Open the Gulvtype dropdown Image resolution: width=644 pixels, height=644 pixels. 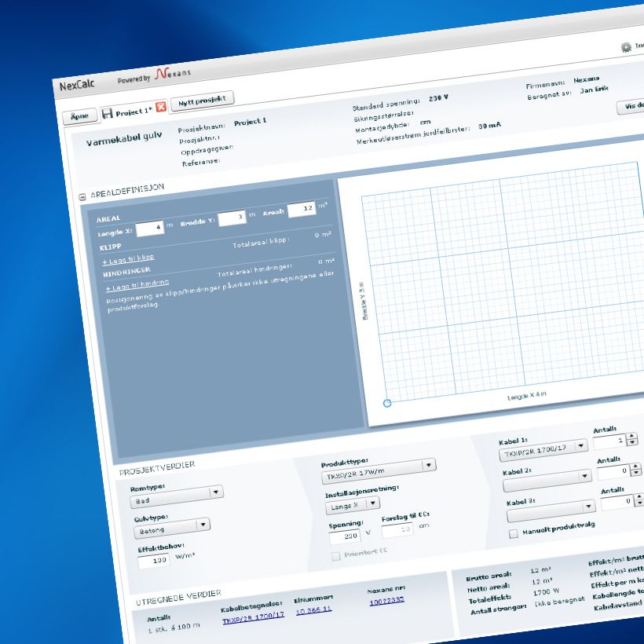click(172, 527)
